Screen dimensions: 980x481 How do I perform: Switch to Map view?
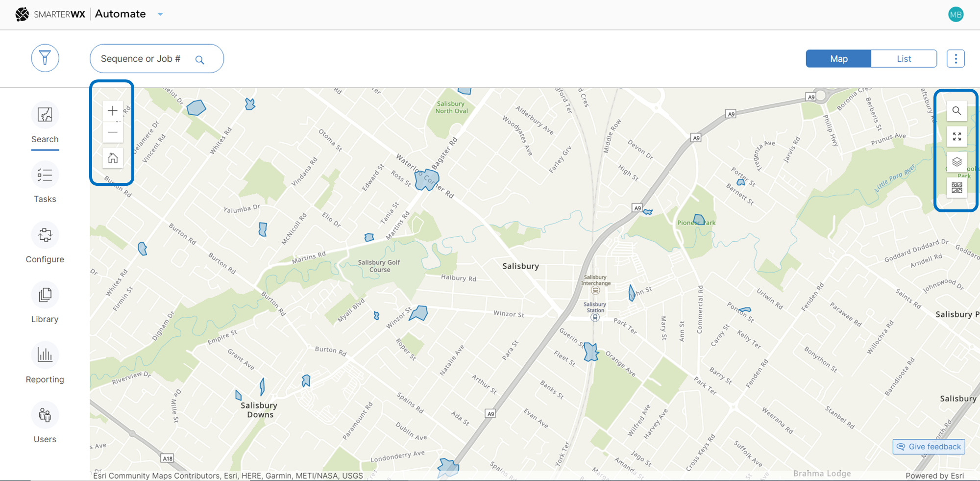click(838, 59)
